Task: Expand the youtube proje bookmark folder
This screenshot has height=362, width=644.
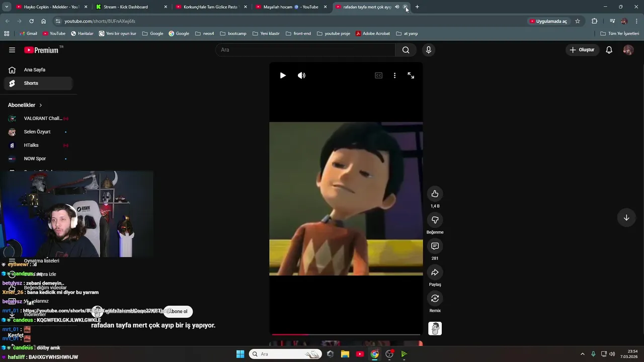Action: 333,34
